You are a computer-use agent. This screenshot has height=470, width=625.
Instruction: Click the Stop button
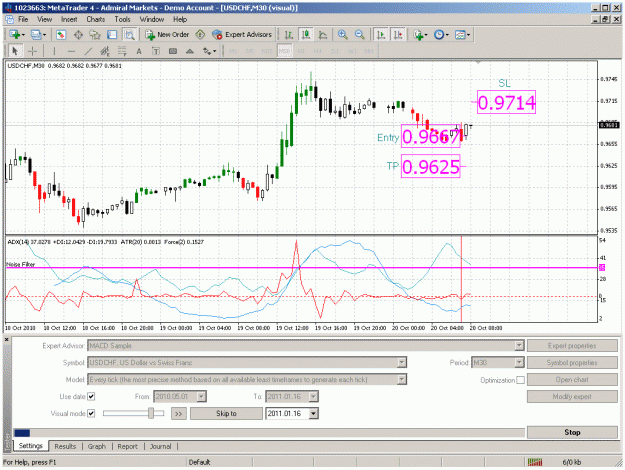(572, 432)
